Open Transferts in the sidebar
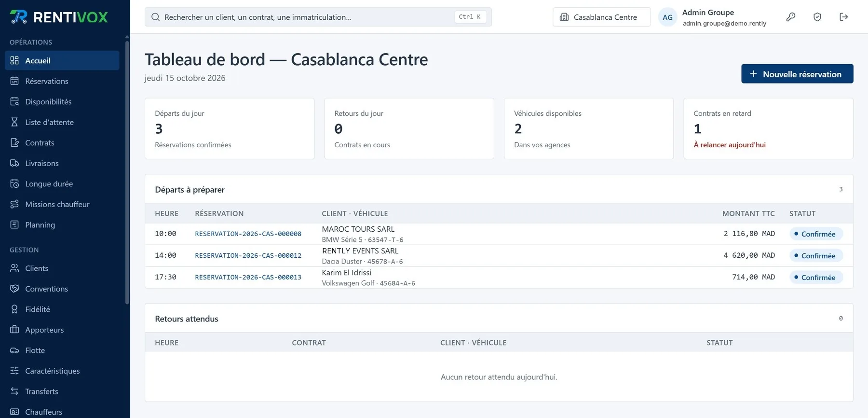The height and width of the screenshot is (418, 868). pos(62,391)
